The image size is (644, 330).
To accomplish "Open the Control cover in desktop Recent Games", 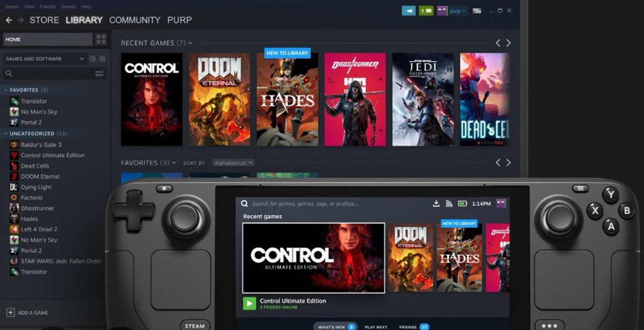I will (151, 99).
